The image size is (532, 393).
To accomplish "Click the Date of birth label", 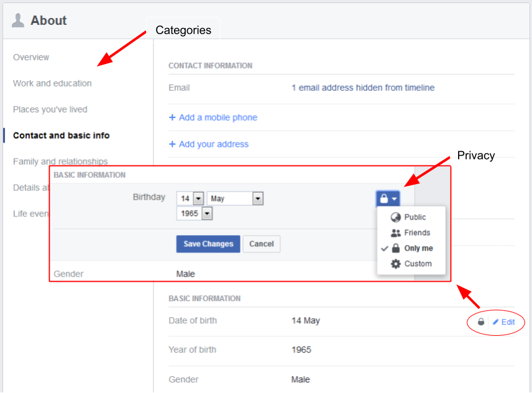I will [x=193, y=321].
